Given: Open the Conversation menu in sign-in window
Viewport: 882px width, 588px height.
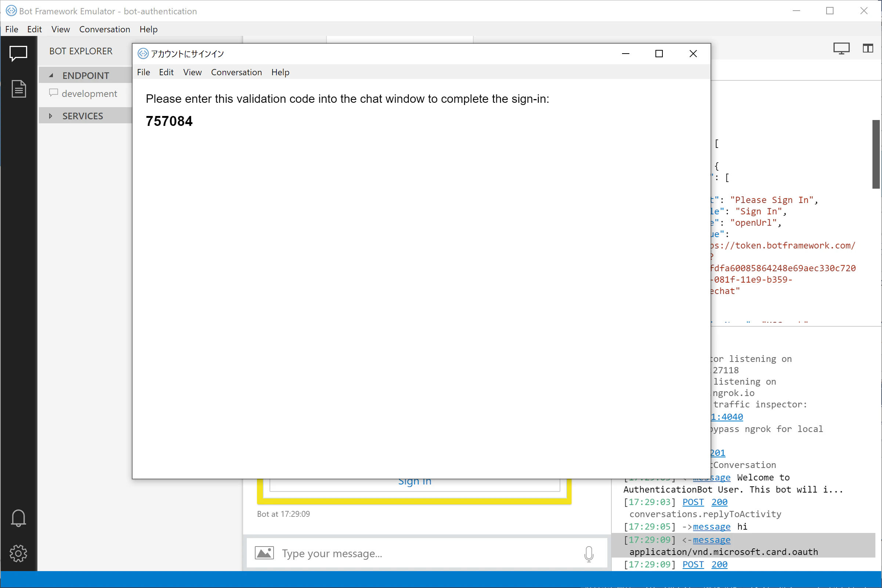Looking at the screenshot, I should 236,72.
